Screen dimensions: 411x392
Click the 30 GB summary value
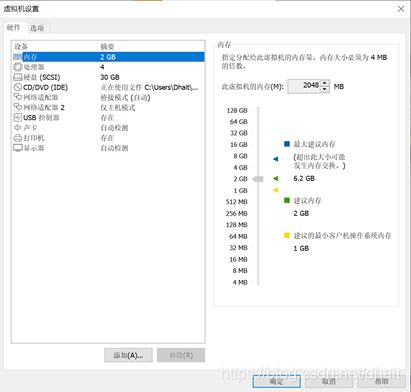tap(110, 77)
